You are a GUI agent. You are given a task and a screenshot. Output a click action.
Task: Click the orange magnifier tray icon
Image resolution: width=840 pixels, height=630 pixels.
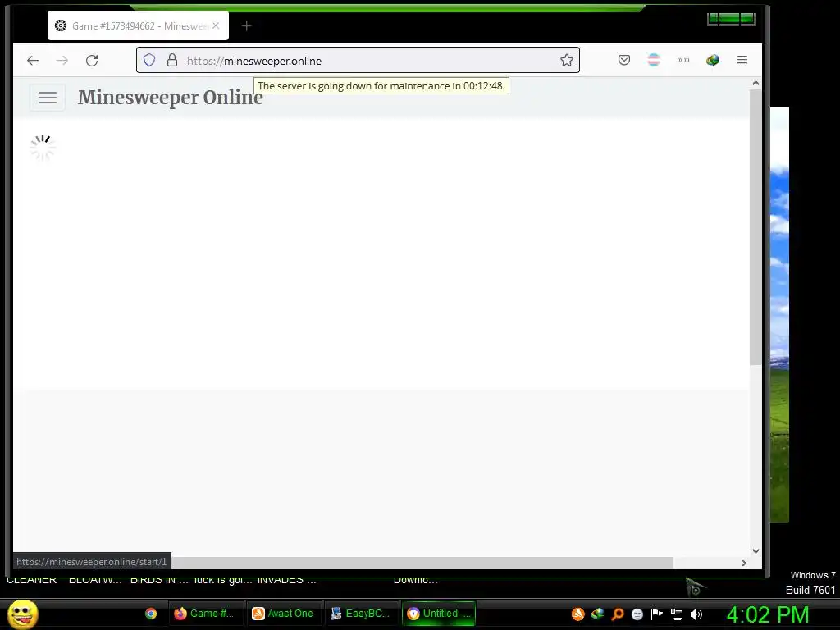pyautogui.click(x=617, y=614)
